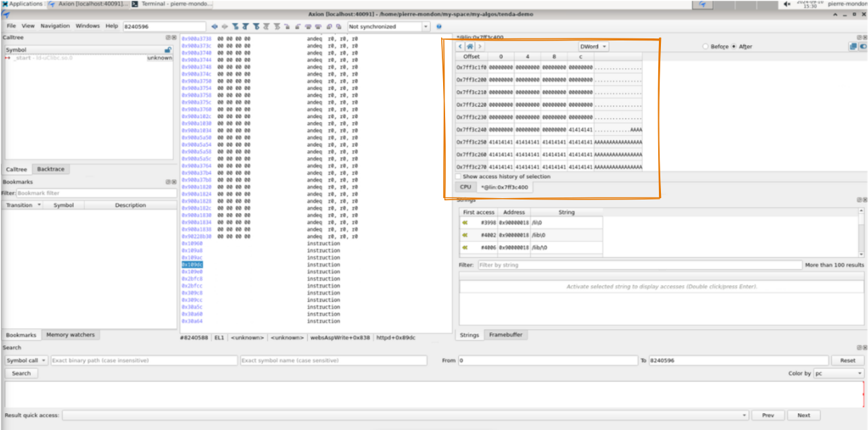The width and height of the screenshot is (868, 430).
Task: Open the Applications menu in top panel
Action: tap(22, 4)
